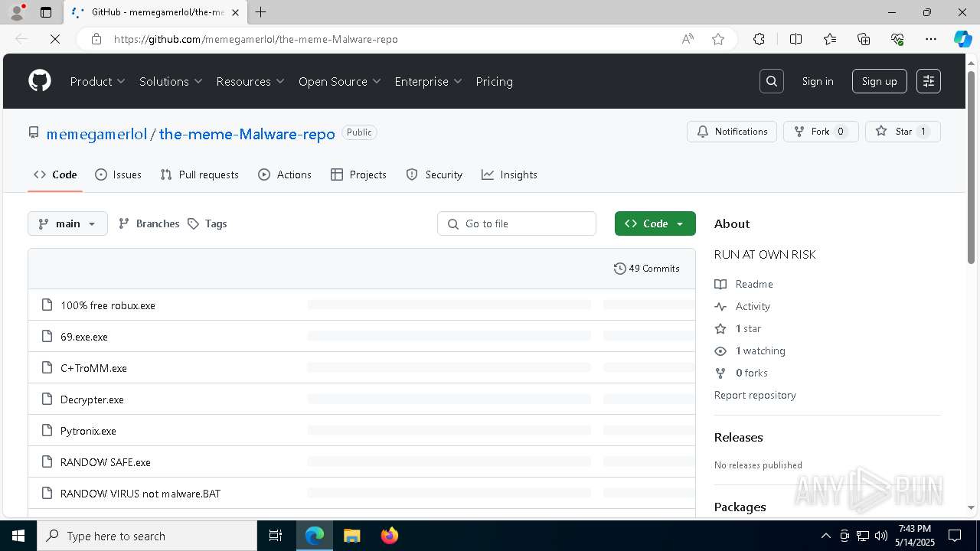
Task: Click the Edge profile icon
Action: click(x=17, y=12)
